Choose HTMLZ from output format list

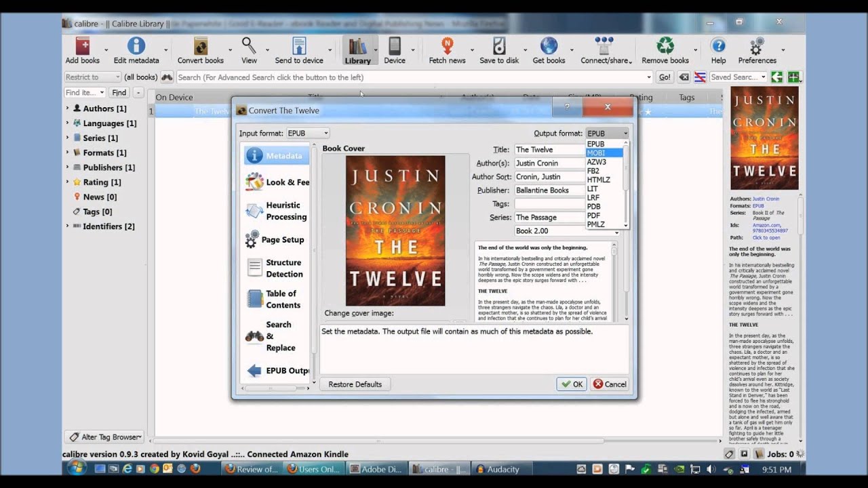[x=604, y=180]
